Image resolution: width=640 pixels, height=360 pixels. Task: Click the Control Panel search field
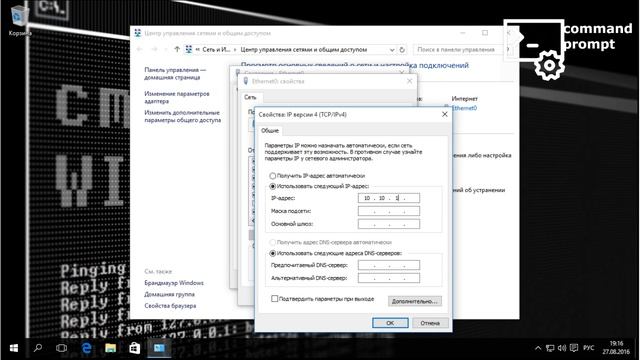click(x=460, y=49)
